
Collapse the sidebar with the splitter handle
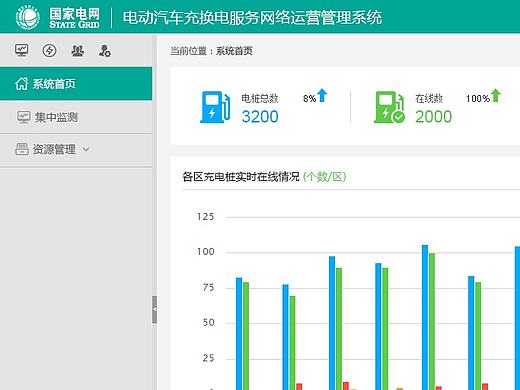point(154,309)
